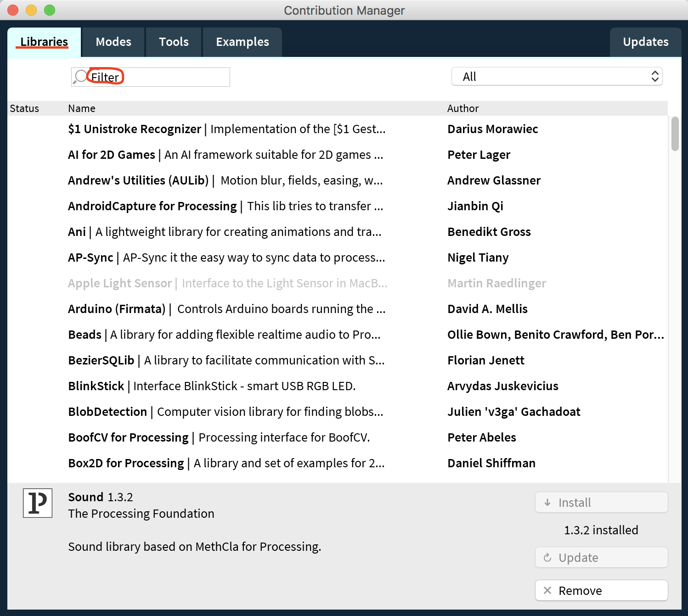This screenshot has height=616, width=688.
Task: Click author Andrew Glassner
Action: 494,180
